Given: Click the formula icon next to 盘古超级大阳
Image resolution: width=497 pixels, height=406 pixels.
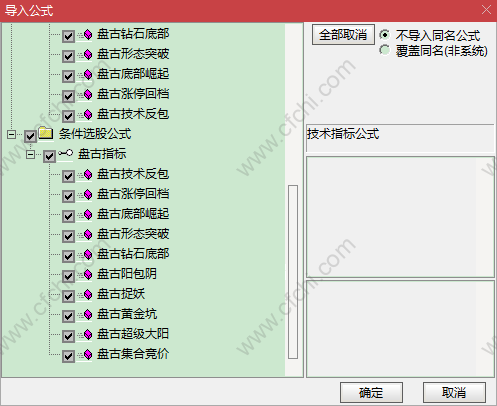Looking at the screenshot, I should pyautogui.click(x=88, y=335).
